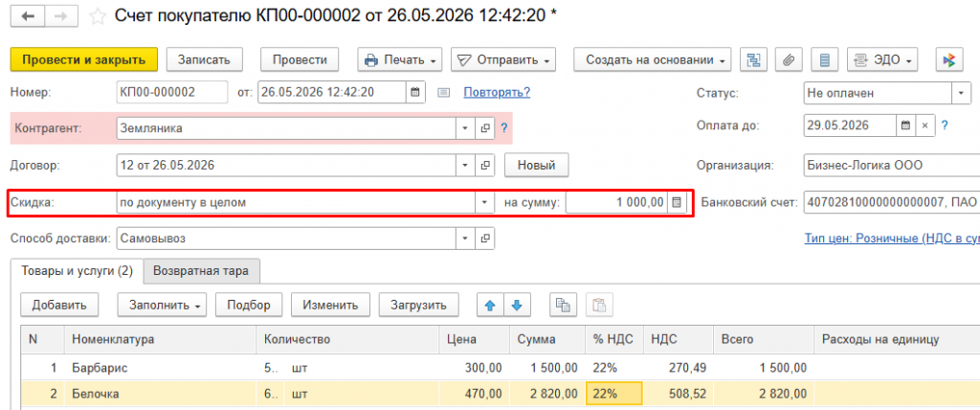Viewport: 980px width, 410px height.
Task: Open document structure (related documents) icon
Action: click(x=754, y=60)
